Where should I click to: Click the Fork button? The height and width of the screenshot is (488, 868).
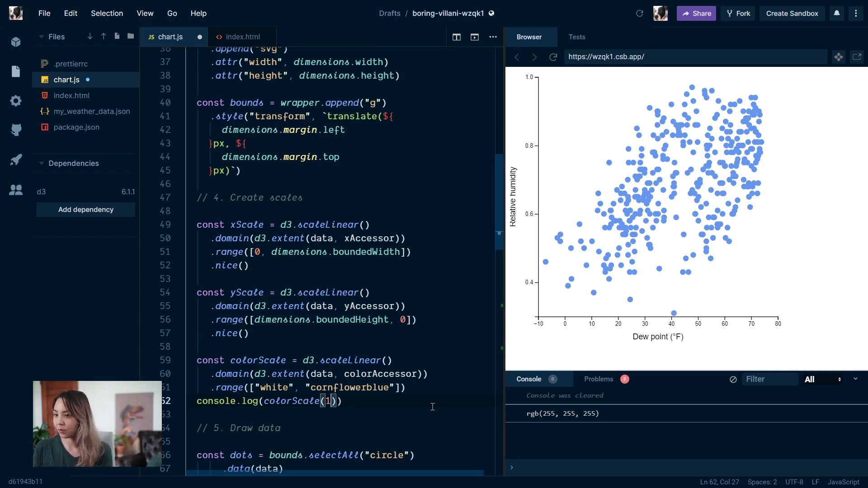tap(738, 13)
